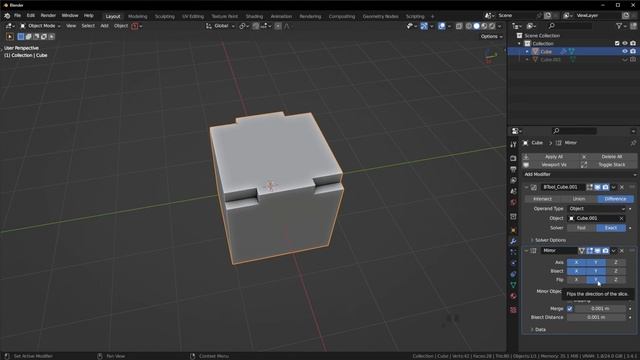Toggle Mirror Axis Z
This screenshot has width=640, height=360.
tap(616, 262)
